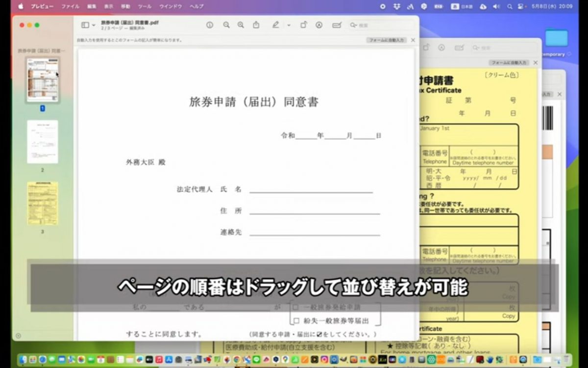Viewport: 588px width, 368px height.
Task: Open Trash in the Dock
Action: click(x=566, y=360)
